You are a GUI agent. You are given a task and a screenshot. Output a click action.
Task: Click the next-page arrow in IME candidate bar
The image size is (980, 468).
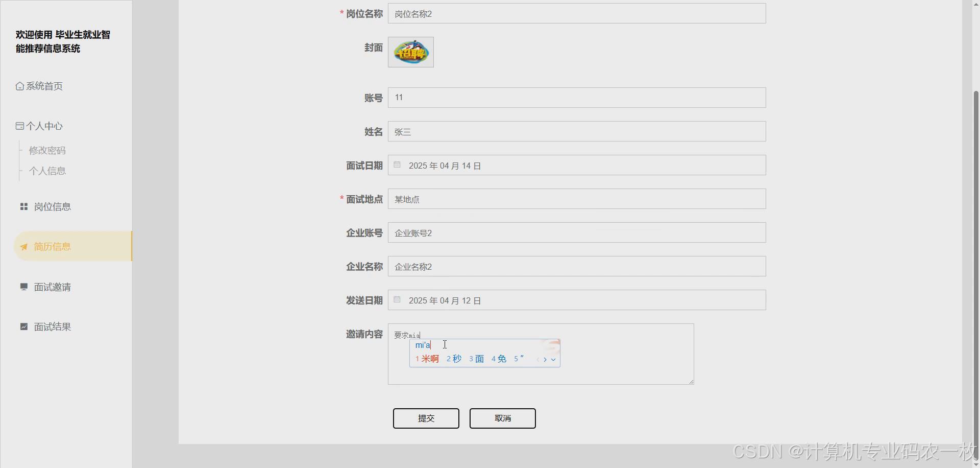tap(546, 359)
